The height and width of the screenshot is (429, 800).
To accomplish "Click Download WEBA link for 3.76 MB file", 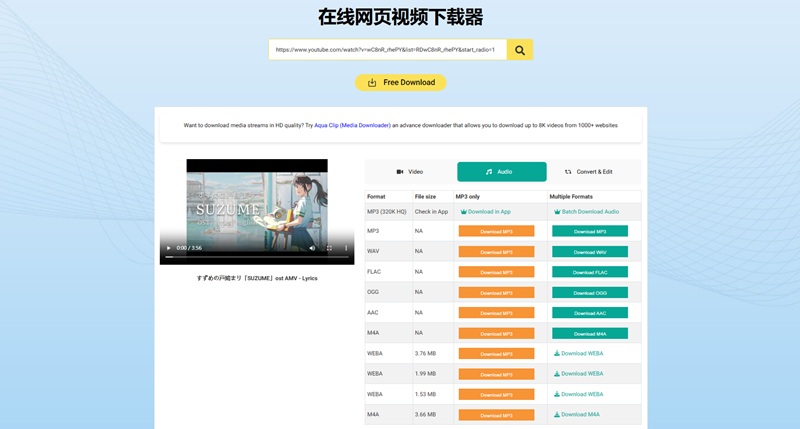I will click(579, 354).
